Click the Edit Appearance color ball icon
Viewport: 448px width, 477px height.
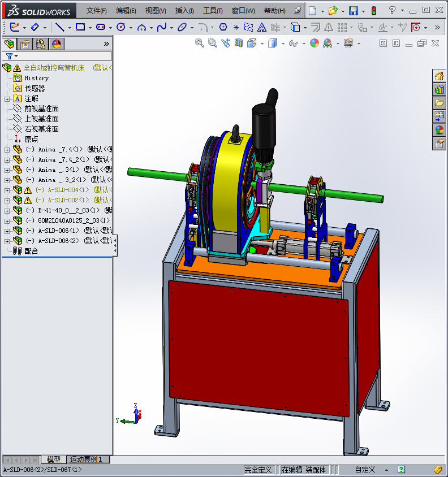[x=315, y=43]
